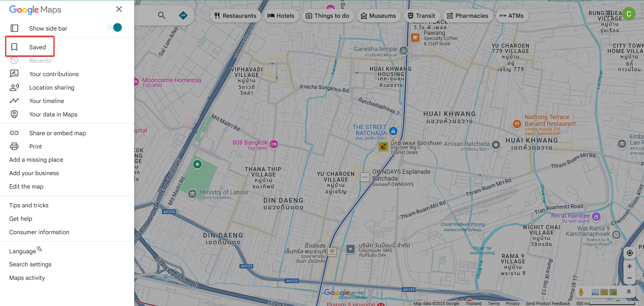Click the search magnifier icon
The image size is (644, 306).
tap(162, 15)
